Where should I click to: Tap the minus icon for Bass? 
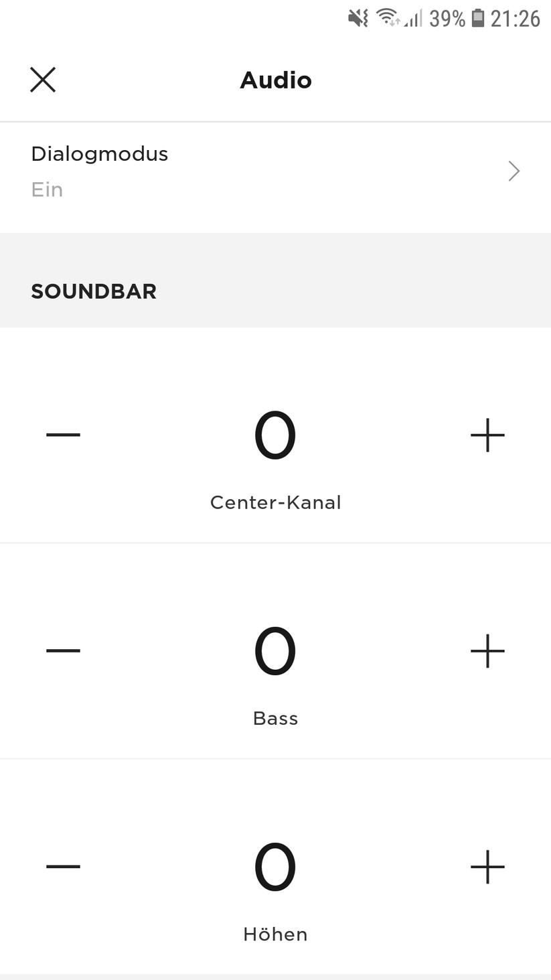point(63,650)
